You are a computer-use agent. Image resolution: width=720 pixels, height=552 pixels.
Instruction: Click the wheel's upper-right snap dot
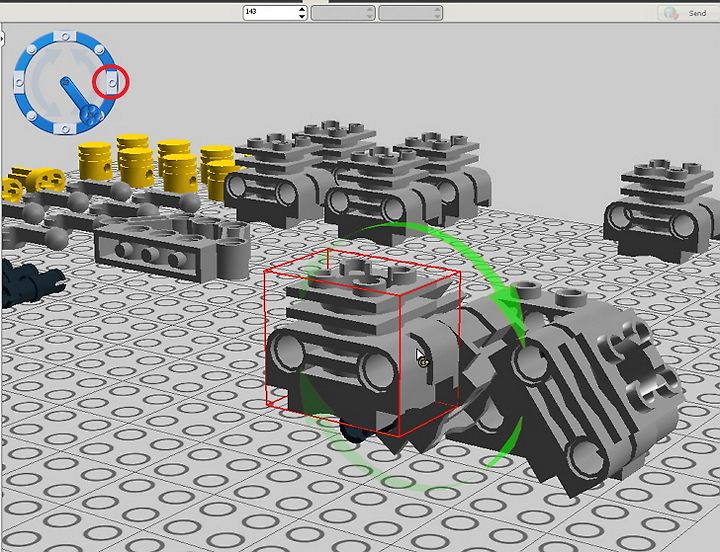point(99,50)
